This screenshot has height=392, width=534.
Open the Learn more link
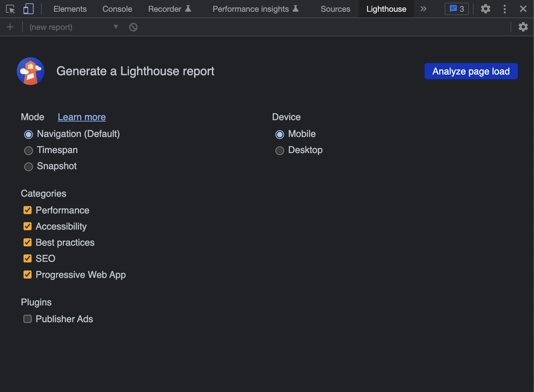coord(82,117)
